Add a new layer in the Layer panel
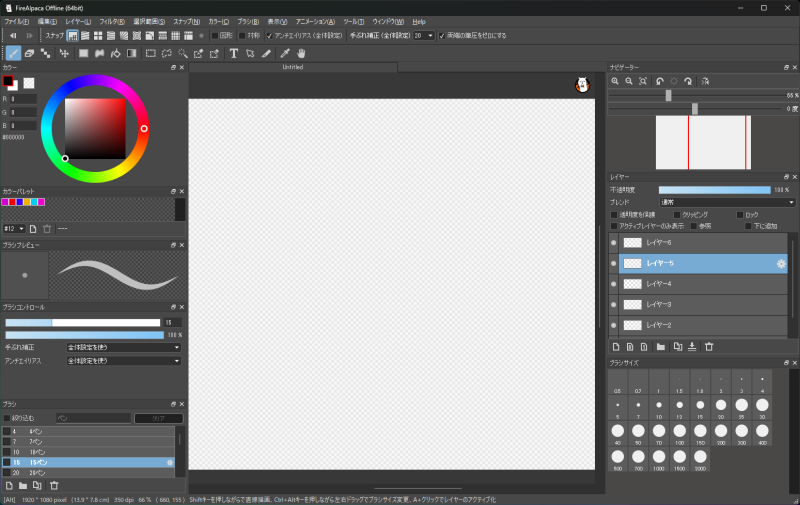Screen dimensions: 800x505 pyautogui.click(x=616, y=347)
